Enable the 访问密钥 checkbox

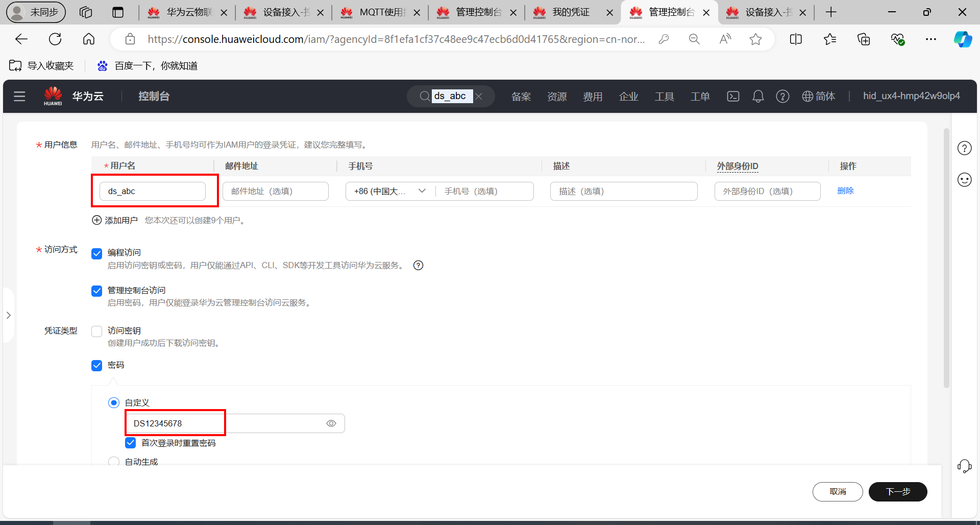(x=96, y=331)
